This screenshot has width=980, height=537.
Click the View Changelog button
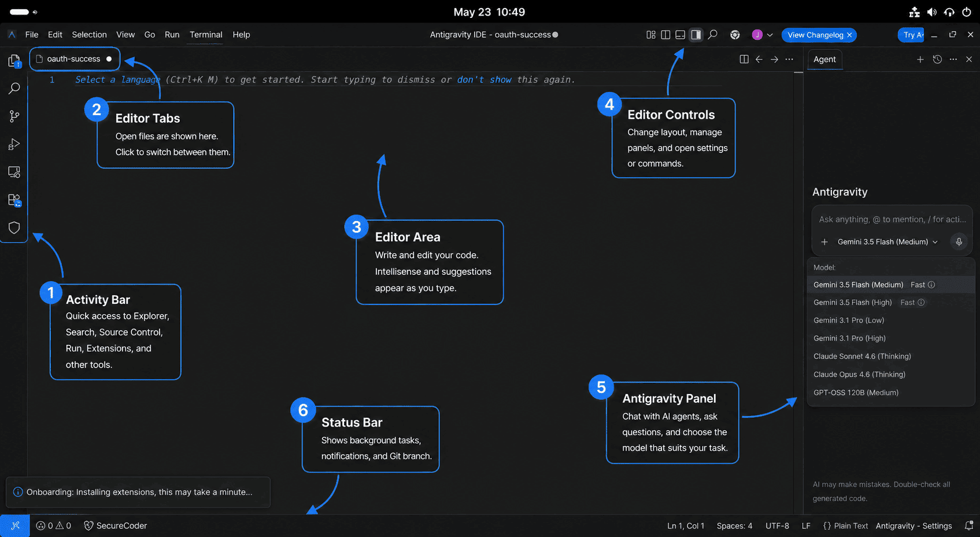coord(815,35)
